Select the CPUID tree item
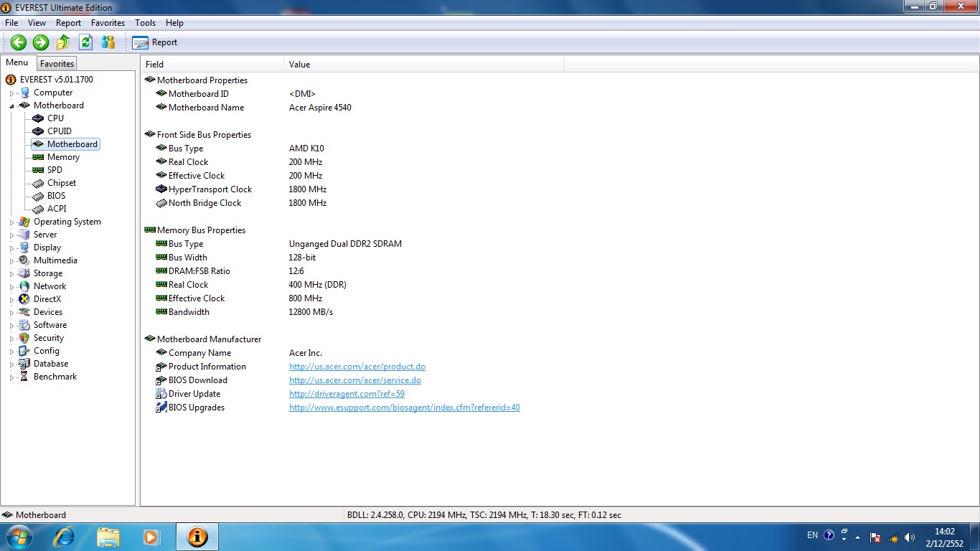 [59, 131]
